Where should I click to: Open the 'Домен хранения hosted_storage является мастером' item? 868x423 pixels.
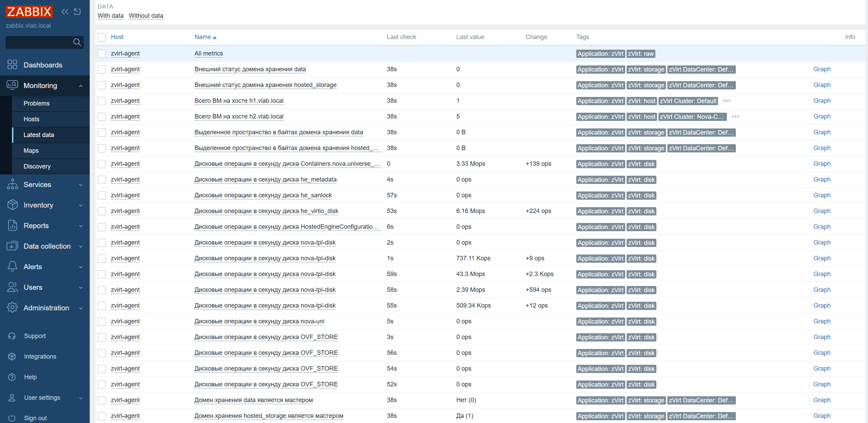coord(269,416)
